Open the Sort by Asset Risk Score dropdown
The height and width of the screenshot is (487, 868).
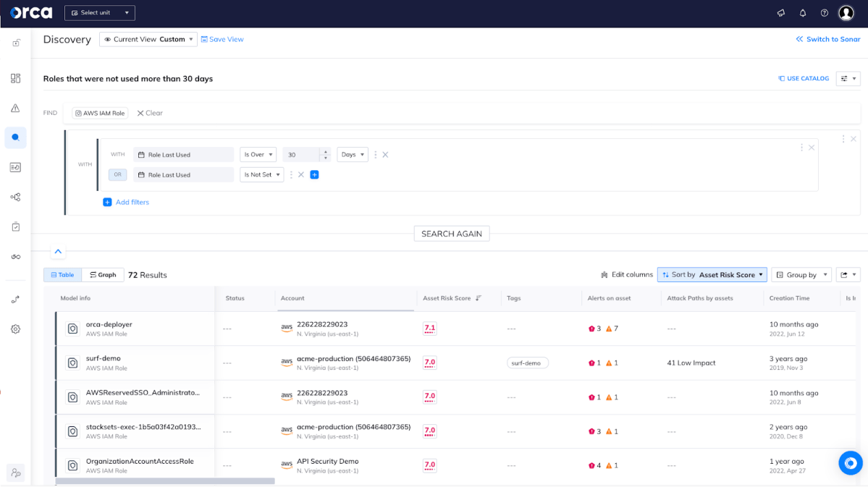point(712,275)
